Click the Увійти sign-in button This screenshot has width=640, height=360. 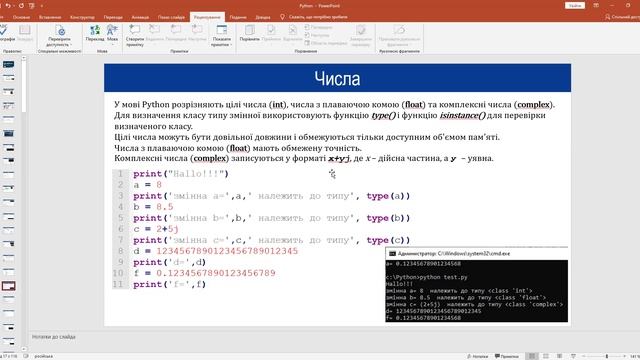[x=575, y=5]
